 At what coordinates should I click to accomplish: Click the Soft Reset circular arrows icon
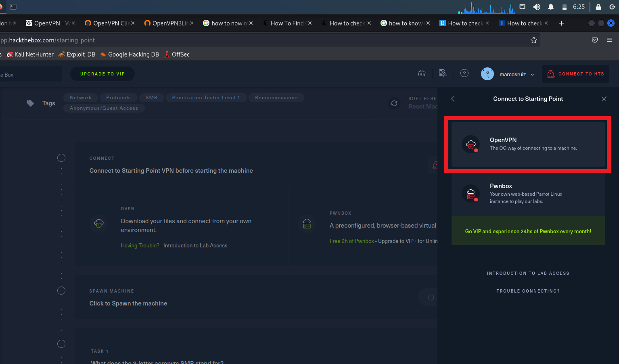(394, 103)
